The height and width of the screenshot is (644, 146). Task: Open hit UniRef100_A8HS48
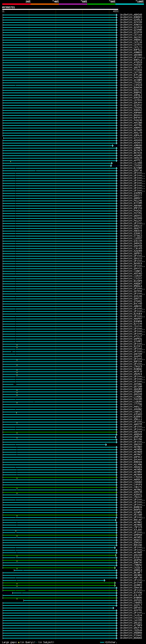[x=131, y=15]
